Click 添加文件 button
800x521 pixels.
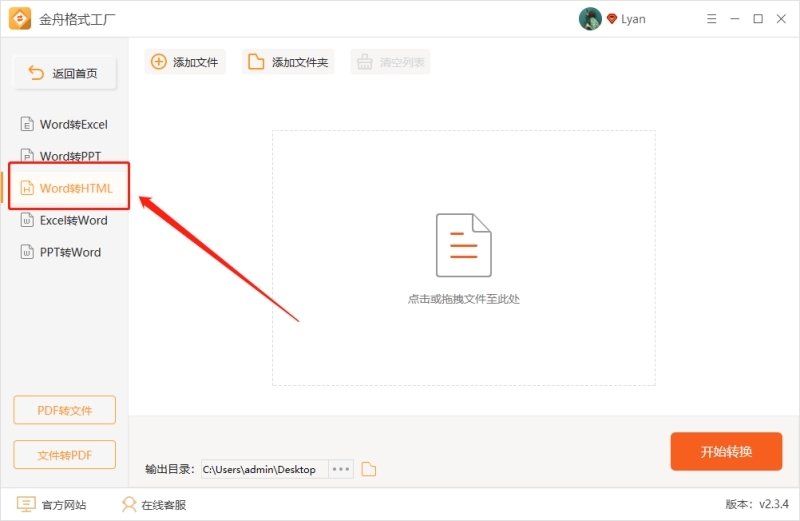pyautogui.click(x=185, y=62)
